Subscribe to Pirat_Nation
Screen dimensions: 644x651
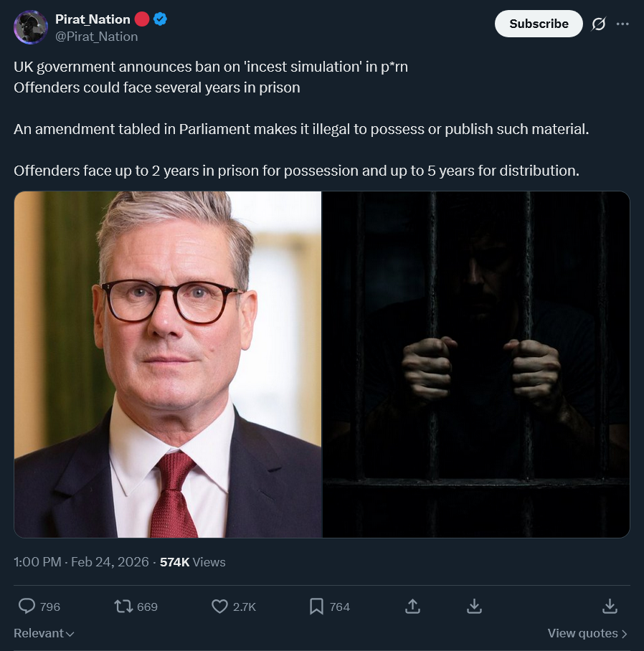(x=539, y=24)
